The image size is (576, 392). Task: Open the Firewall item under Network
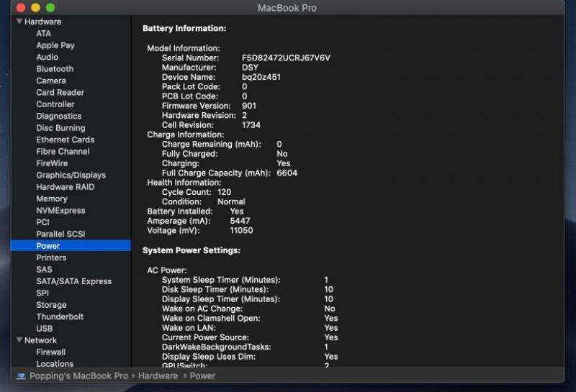pyautogui.click(x=50, y=352)
